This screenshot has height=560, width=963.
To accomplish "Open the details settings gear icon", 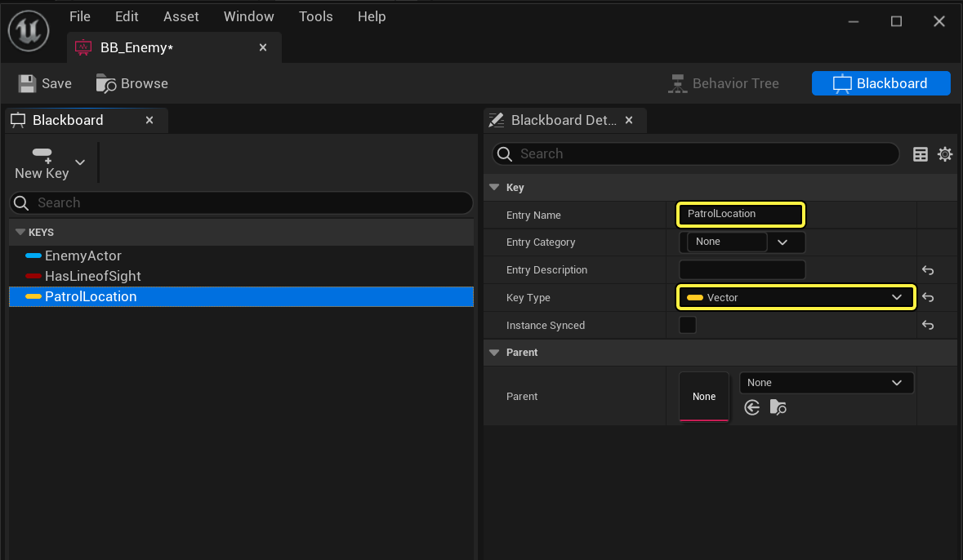I will coord(945,154).
